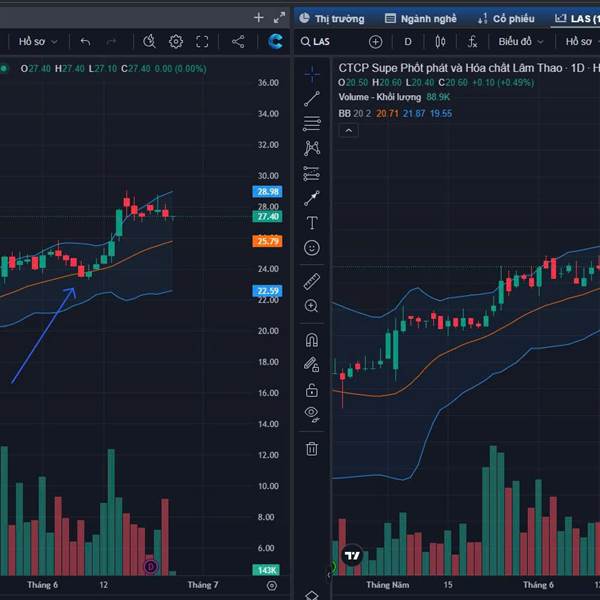
Task: Click the TradingView logo badge
Action: point(352,555)
